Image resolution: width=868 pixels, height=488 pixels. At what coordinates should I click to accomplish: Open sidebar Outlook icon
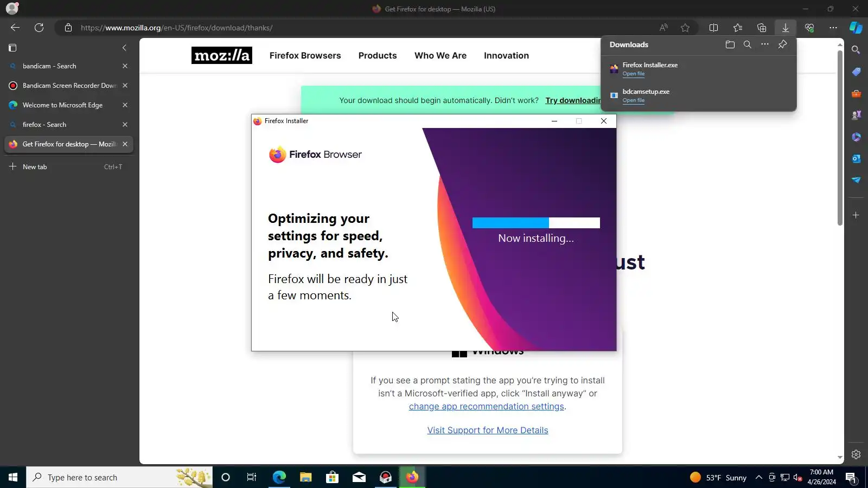856,158
